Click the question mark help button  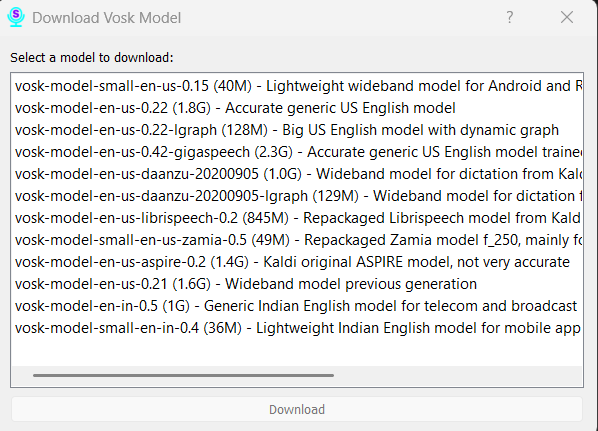click(510, 17)
